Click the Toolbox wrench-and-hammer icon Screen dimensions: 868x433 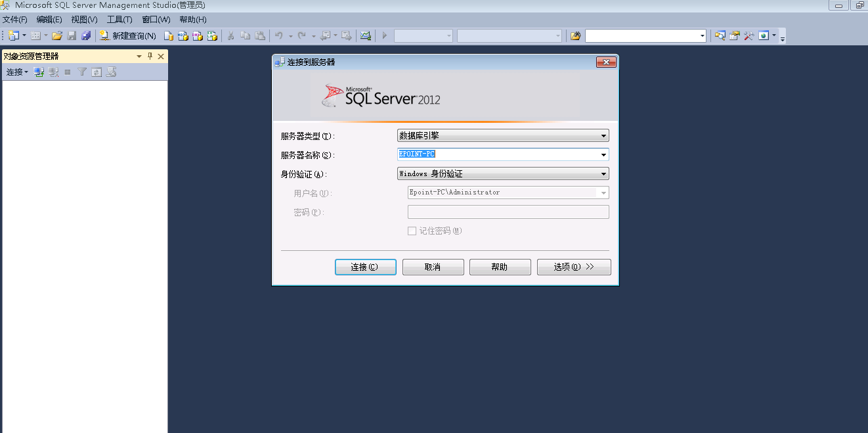[749, 35]
